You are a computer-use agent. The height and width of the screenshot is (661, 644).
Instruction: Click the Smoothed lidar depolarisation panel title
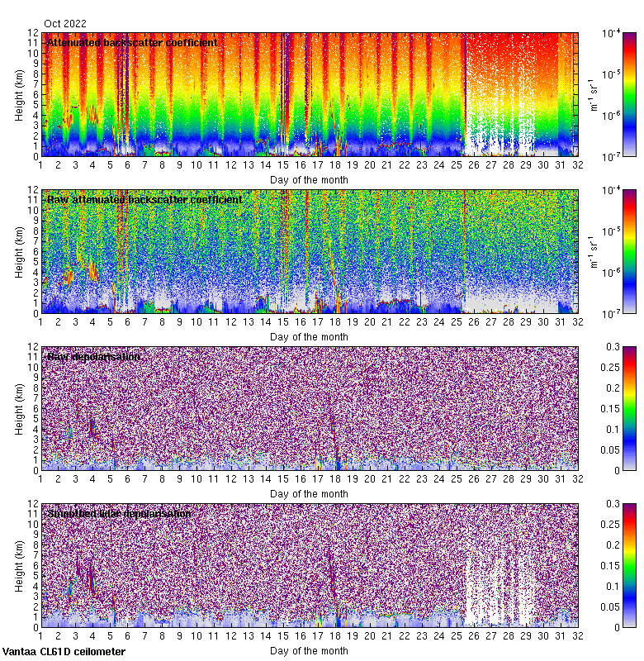120,513
